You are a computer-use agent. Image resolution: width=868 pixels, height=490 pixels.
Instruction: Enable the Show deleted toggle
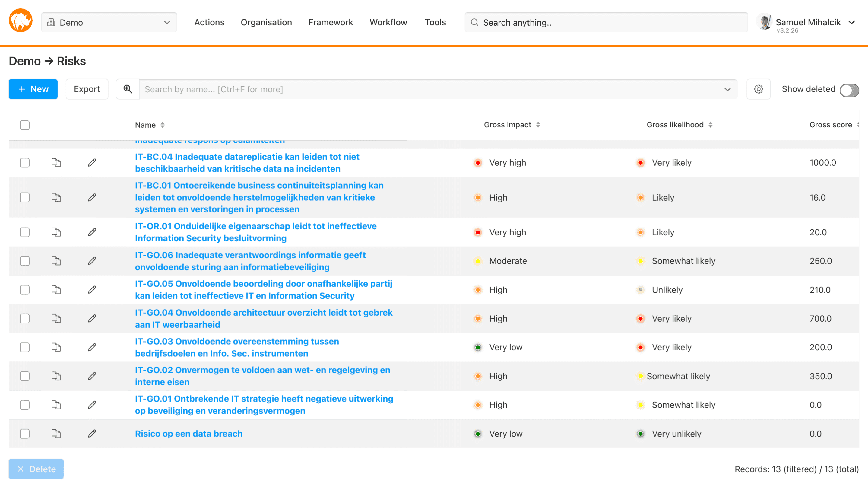[x=850, y=89]
